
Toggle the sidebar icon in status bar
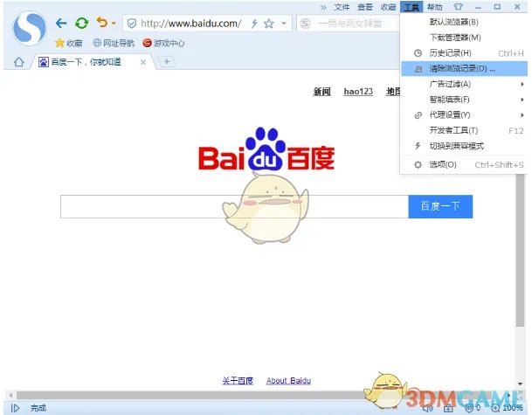15,408
